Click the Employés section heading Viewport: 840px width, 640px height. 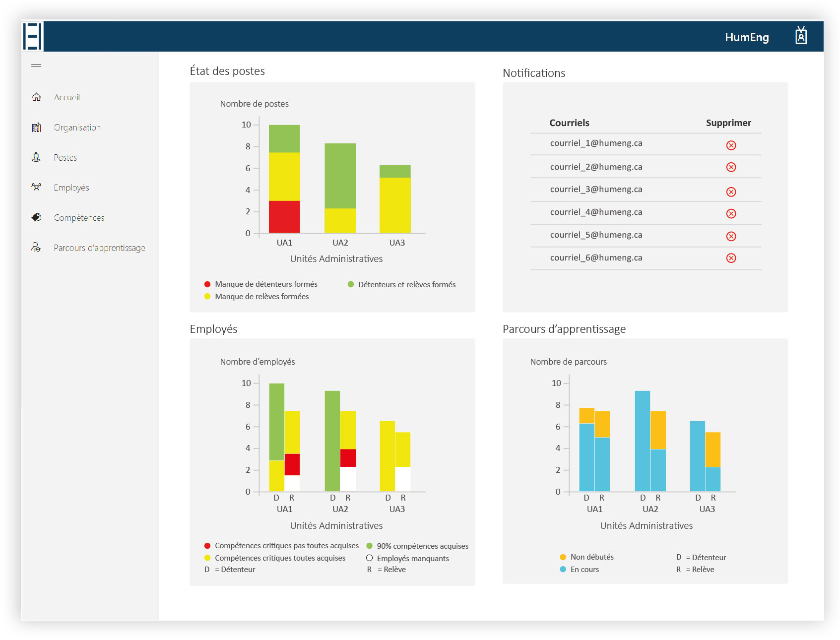(x=213, y=329)
